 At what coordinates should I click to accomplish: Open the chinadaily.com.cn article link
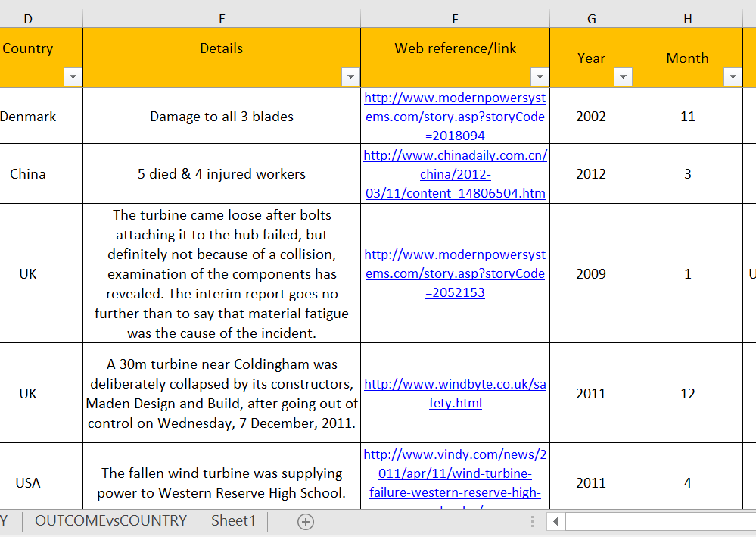(x=455, y=174)
